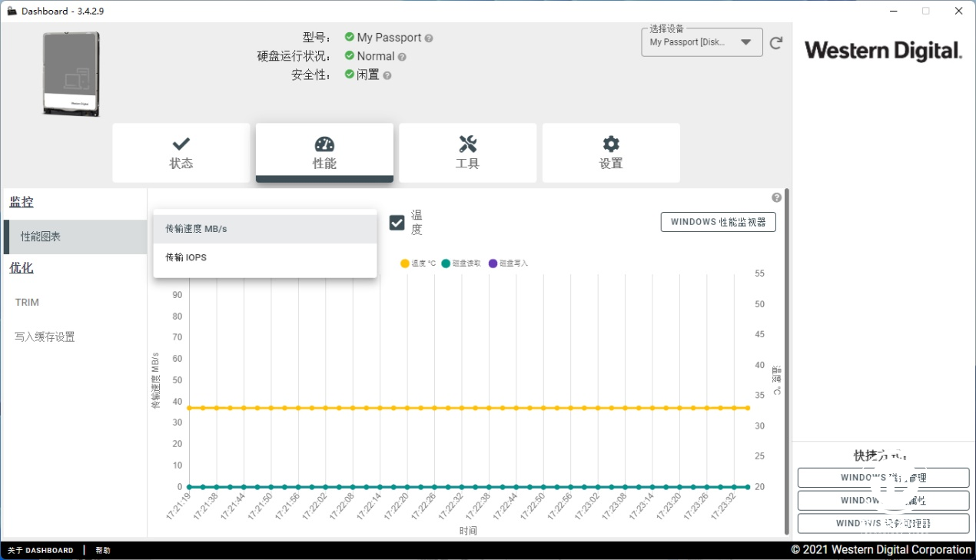Click the 17:21:19 time axis label
Image resolution: width=976 pixels, height=560 pixels.
pyautogui.click(x=179, y=507)
